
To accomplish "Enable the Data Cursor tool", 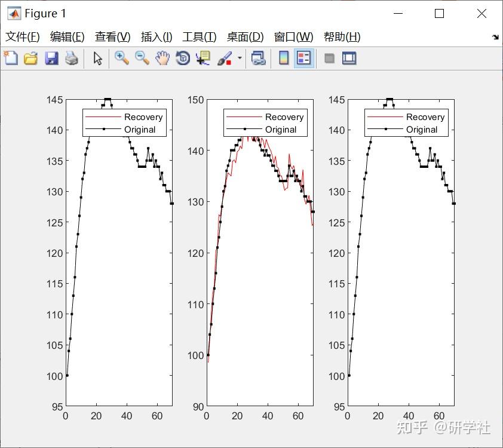I will coord(203,59).
